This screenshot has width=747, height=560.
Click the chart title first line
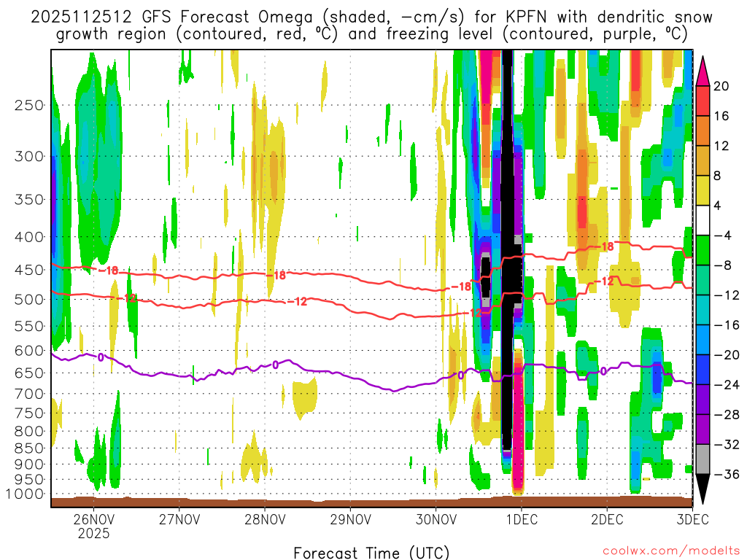(371, 17)
